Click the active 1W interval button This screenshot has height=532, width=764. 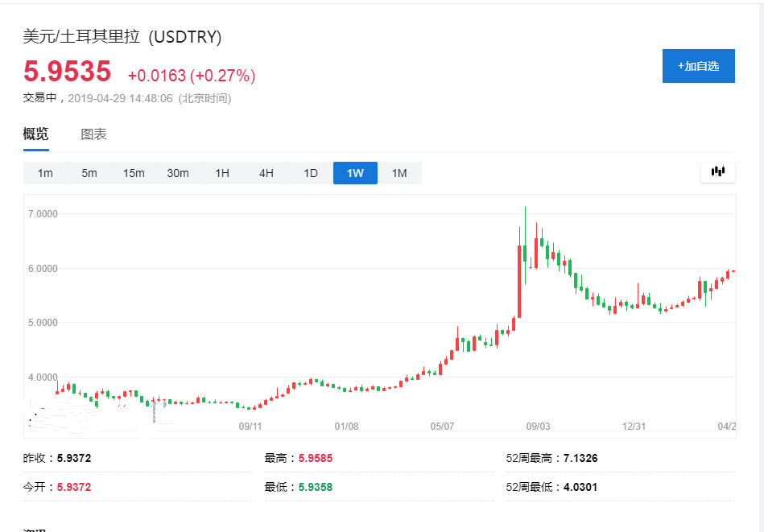point(355,173)
